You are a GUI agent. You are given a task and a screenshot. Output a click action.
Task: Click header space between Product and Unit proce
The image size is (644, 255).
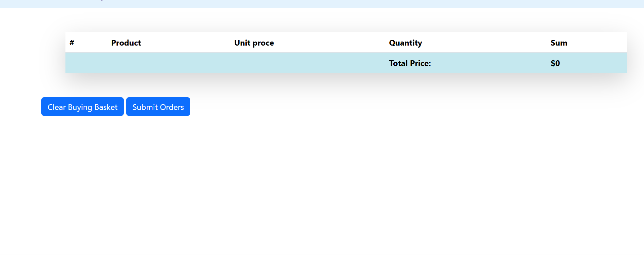click(188, 43)
